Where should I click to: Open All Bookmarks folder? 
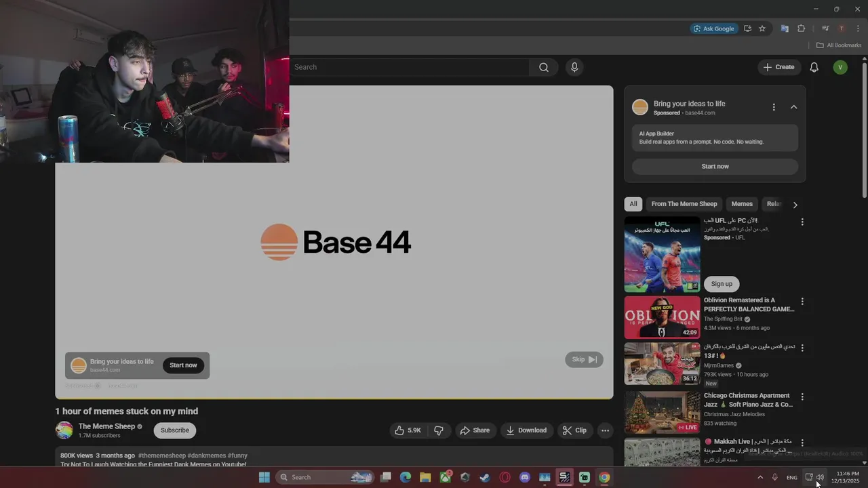click(x=839, y=45)
